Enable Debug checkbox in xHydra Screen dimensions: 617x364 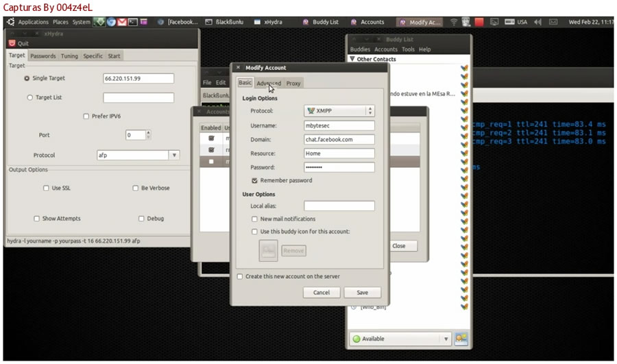click(x=141, y=219)
